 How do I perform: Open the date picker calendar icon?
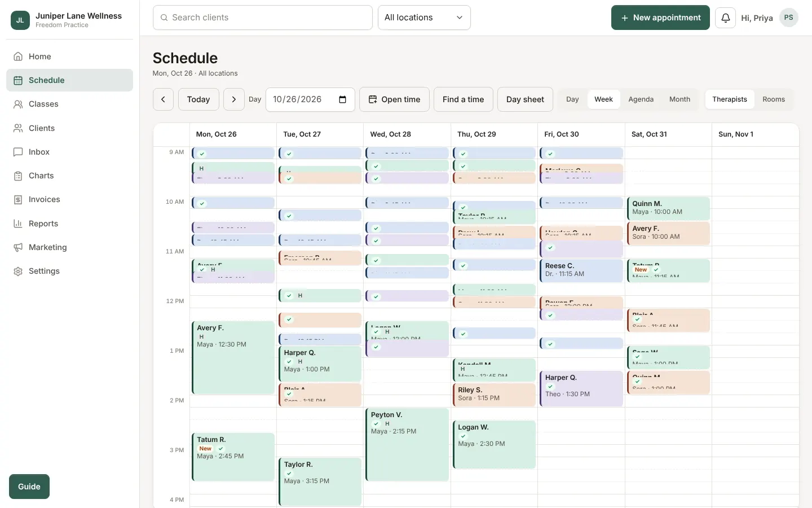(342, 99)
